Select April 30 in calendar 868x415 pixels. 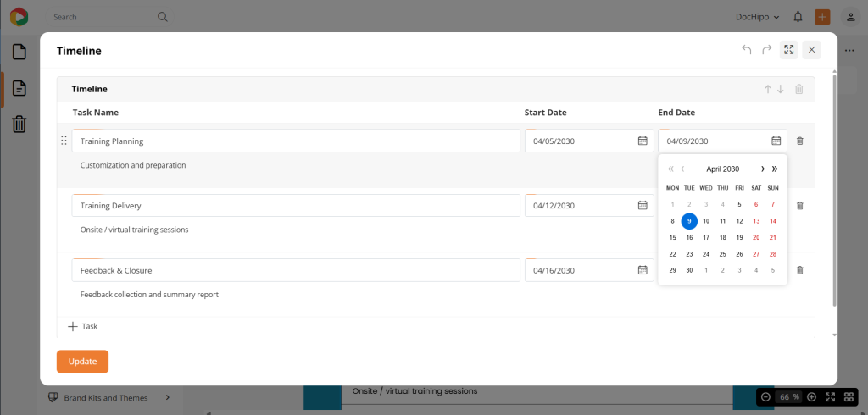pyautogui.click(x=689, y=270)
